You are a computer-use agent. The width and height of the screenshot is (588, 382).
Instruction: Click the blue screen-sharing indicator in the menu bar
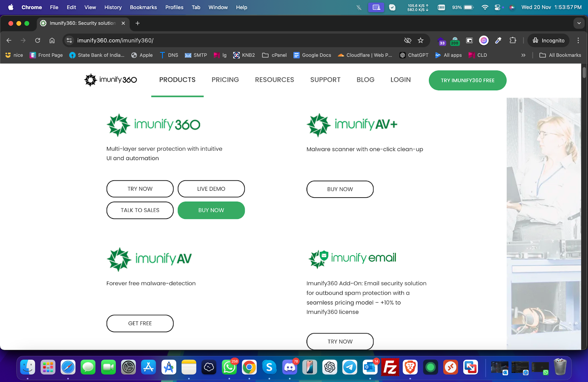click(x=376, y=7)
